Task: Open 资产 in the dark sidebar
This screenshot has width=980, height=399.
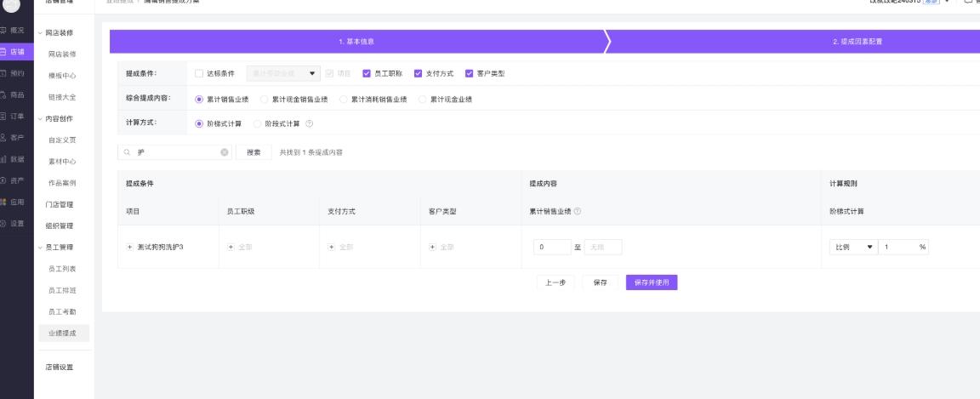Action: point(13,180)
